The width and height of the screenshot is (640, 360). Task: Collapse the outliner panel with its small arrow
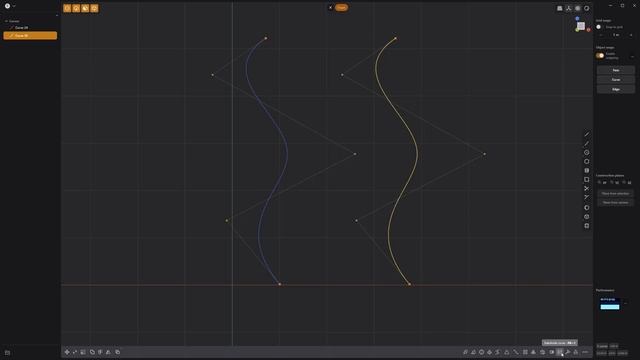(x=57, y=16)
